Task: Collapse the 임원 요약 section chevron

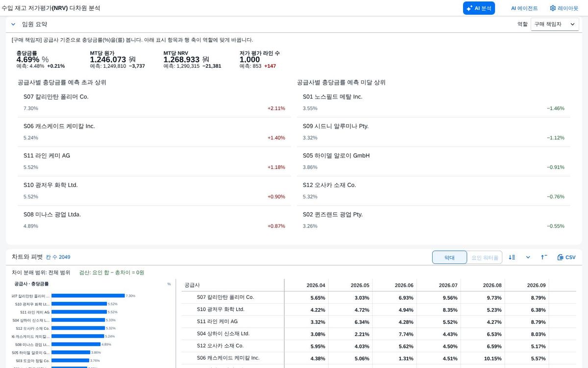Action: click(13, 24)
